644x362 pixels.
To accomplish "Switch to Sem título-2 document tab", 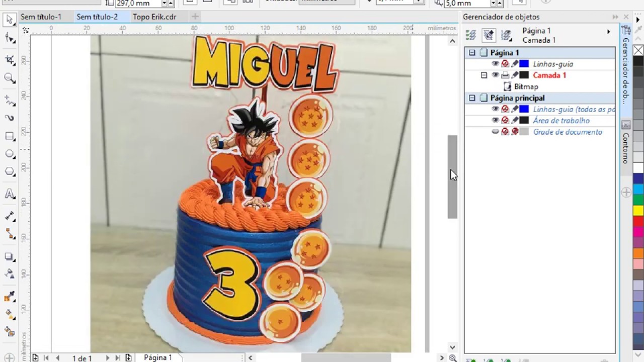I will click(97, 17).
